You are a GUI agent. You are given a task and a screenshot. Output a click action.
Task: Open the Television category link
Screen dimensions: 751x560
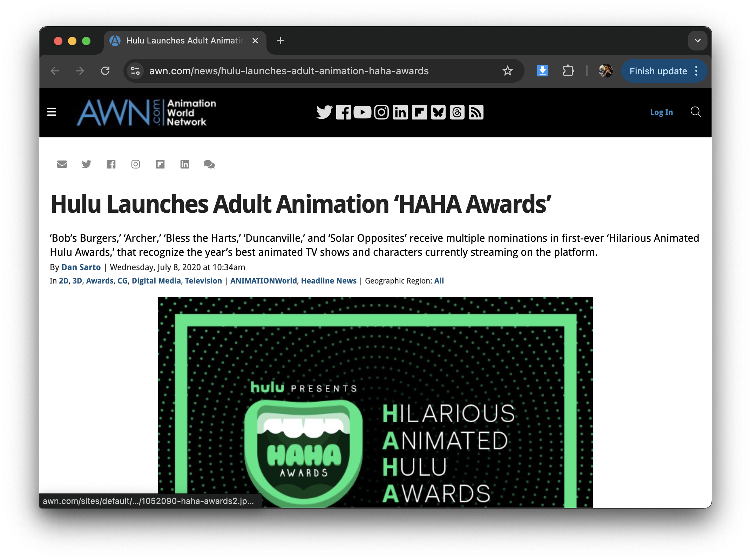pos(203,281)
